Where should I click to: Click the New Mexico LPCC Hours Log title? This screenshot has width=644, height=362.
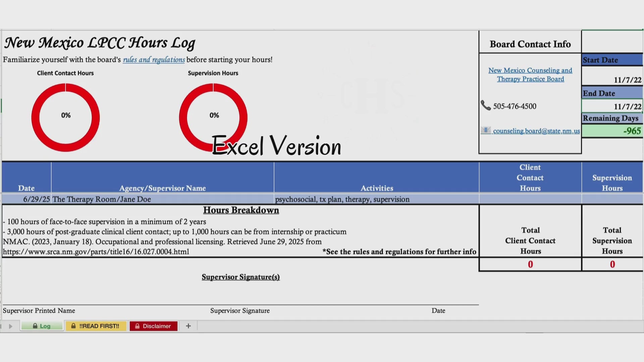click(x=100, y=43)
